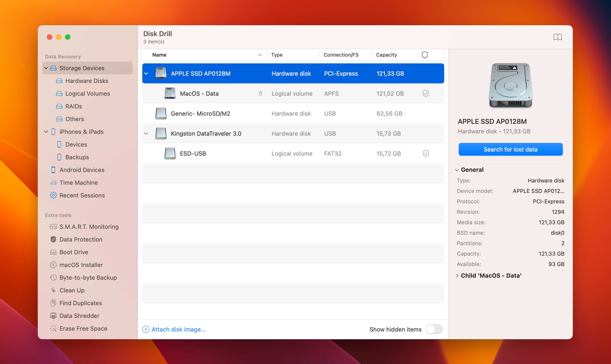Click the Backups phone icon

(59, 157)
